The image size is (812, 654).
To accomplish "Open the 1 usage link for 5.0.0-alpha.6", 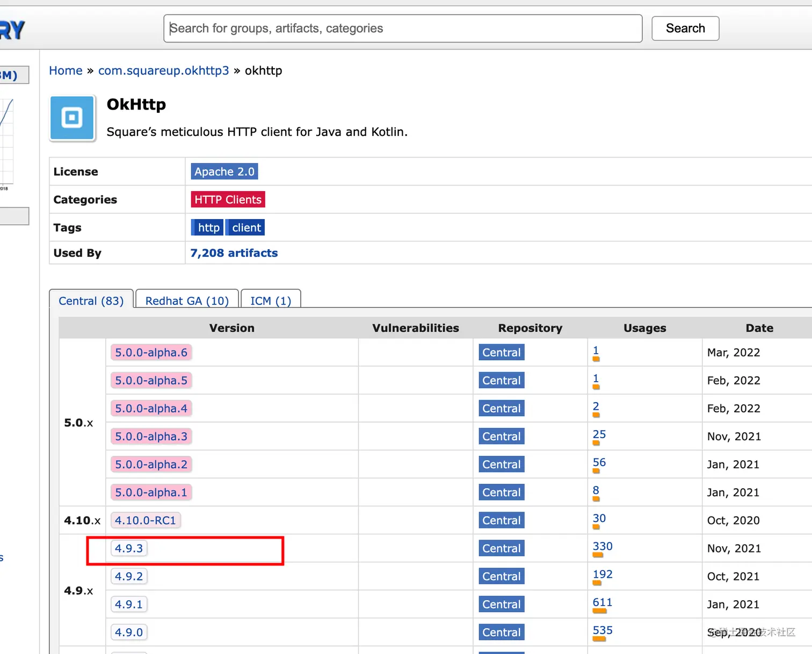I will point(596,351).
